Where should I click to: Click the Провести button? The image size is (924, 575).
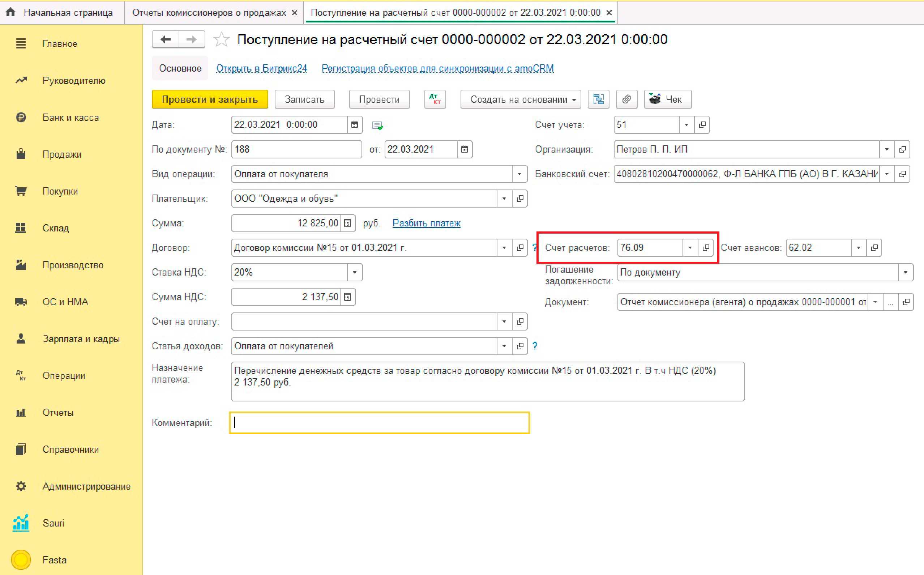pyautogui.click(x=379, y=99)
